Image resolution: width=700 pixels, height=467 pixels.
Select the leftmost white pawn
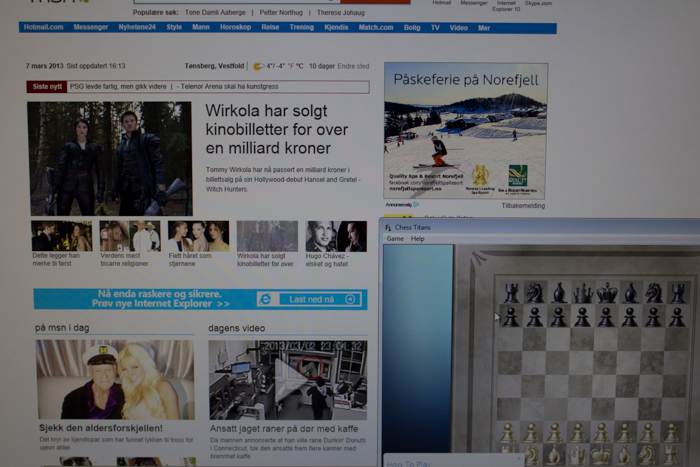(507, 432)
